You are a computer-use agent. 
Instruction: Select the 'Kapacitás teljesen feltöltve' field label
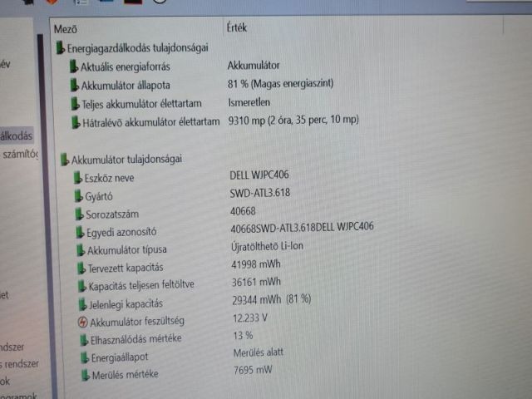pos(141,286)
